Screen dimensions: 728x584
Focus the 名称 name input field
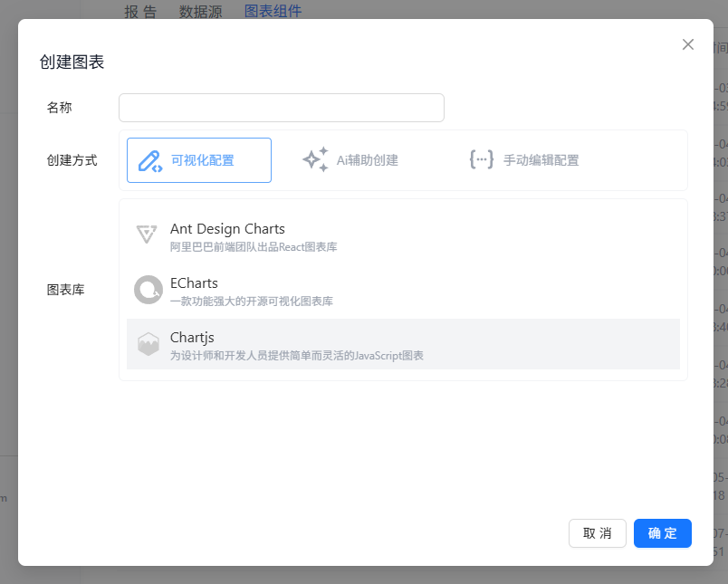(282, 108)
